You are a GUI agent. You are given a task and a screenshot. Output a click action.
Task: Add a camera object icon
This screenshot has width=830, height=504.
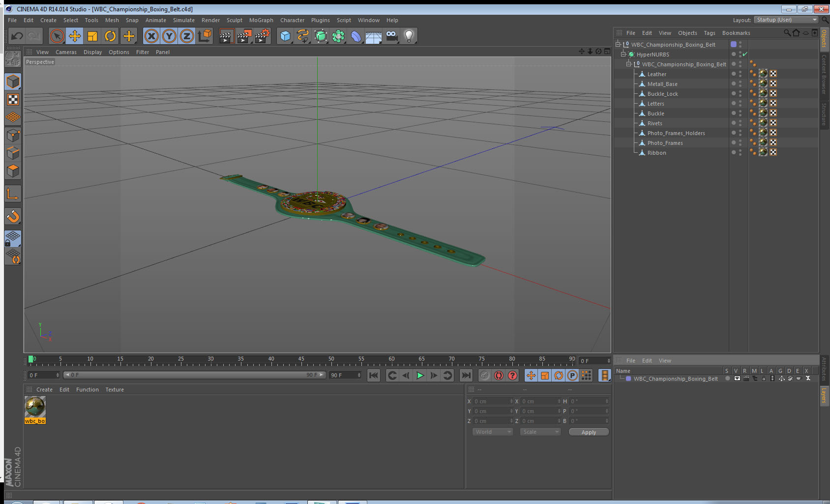point(391,36)
